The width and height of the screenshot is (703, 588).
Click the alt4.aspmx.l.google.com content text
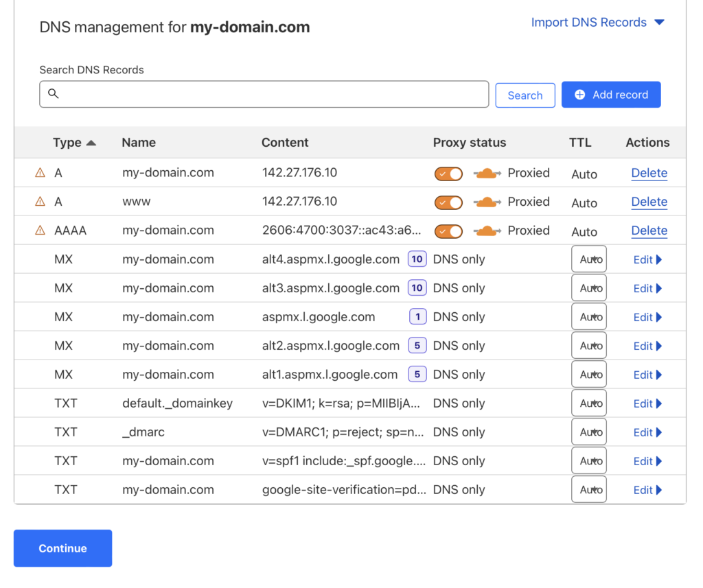pos(331,259)
